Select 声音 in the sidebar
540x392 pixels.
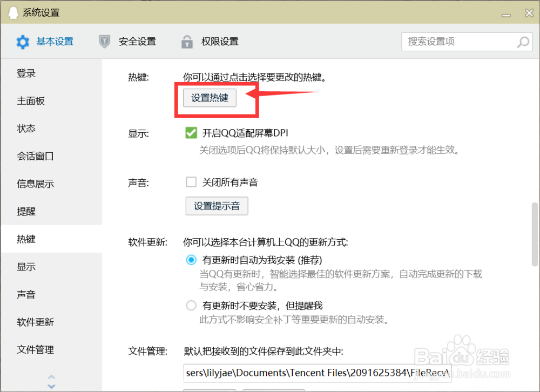[52, 294]
